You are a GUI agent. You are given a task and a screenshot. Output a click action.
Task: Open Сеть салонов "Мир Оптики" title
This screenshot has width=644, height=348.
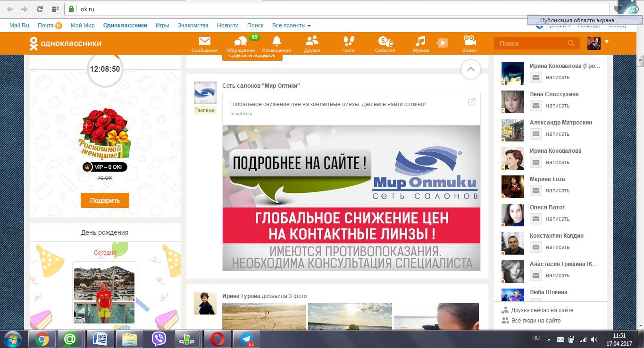coord(261,86)
